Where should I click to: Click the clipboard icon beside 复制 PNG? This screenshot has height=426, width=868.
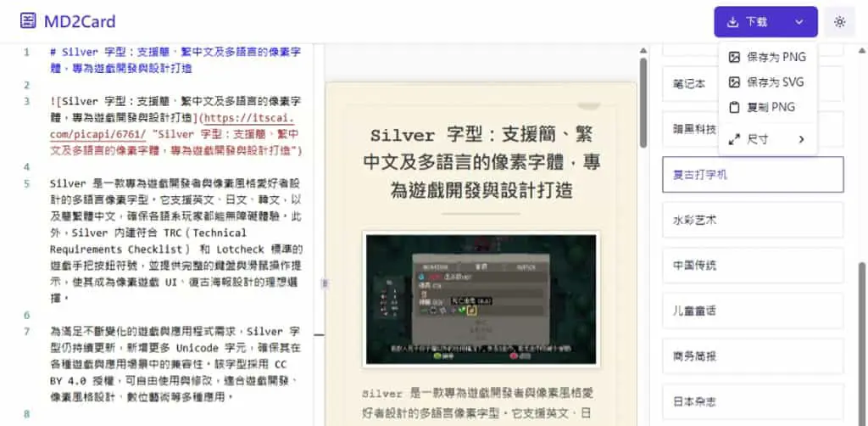click(734, 107)
